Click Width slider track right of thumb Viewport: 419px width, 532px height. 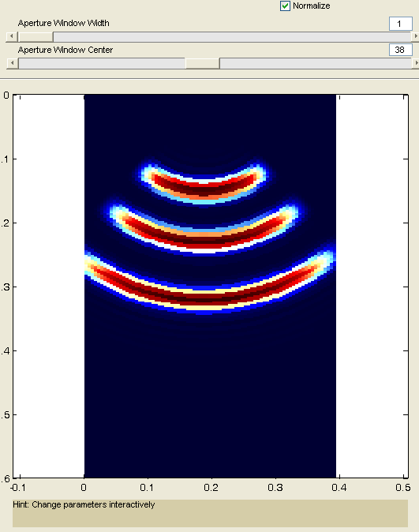(x=232, y=36)
